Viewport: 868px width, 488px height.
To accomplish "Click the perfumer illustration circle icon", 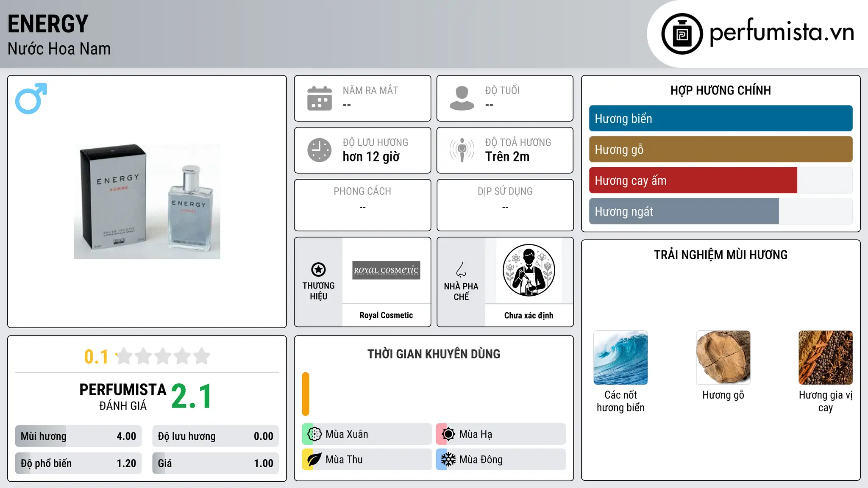I will tap(529, 270).
